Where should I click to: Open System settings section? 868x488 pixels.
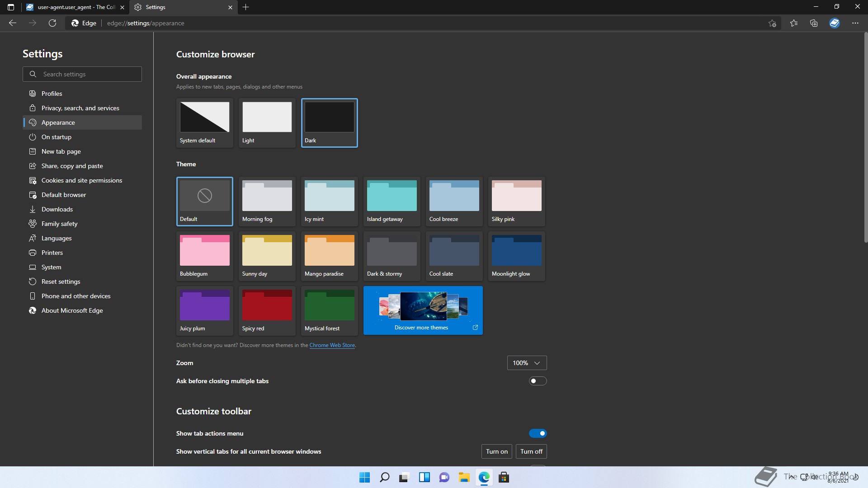tap(51, 267)
